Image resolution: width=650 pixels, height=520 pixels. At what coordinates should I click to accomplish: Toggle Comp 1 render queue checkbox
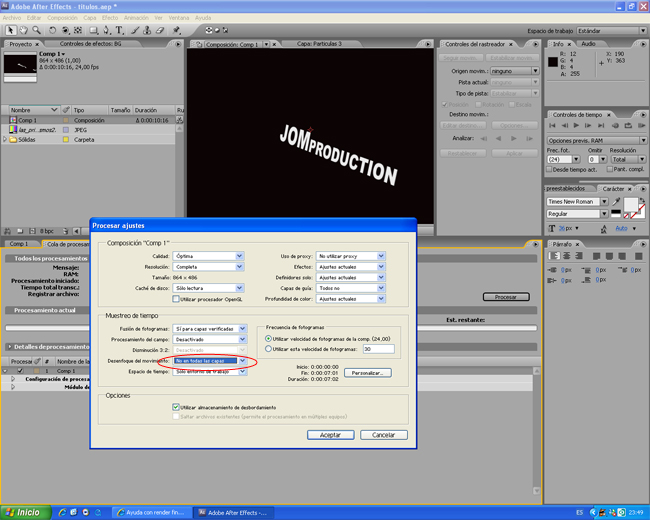point(20,371)
